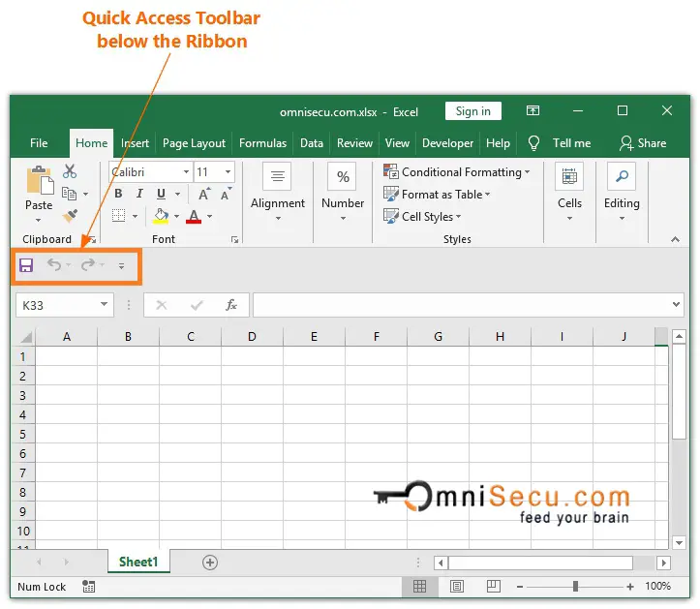Switch to Page Layout view icon
The width and height of the screenshot is (700, 609).
[x=457, y=586]
